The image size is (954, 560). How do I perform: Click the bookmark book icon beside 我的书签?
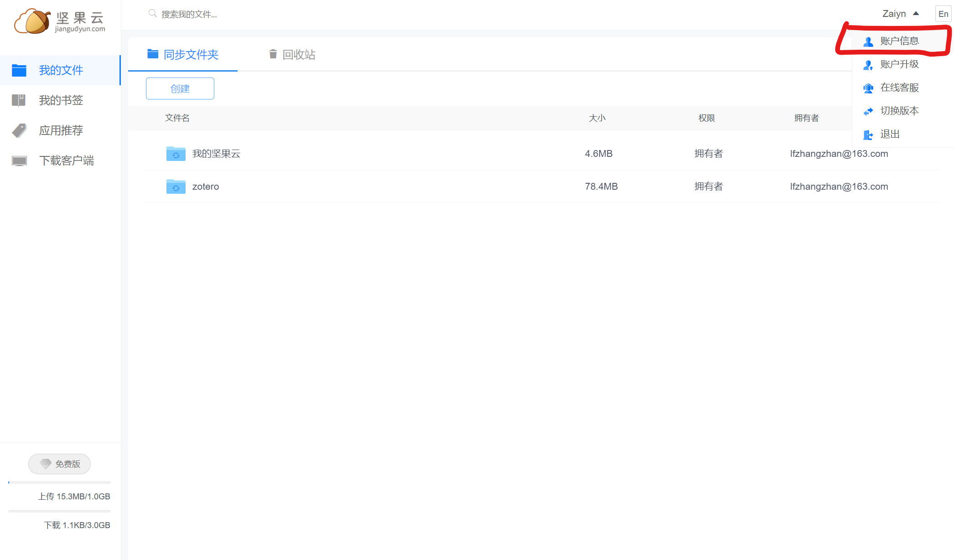pyautogui.click(x=19, y=100)
